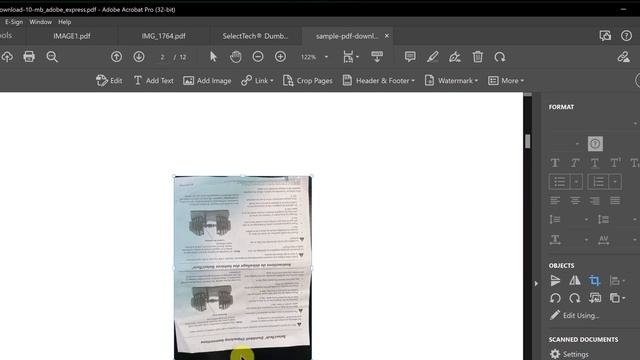Screen dimensions: 640x360
Task: Select the crop image tool
Action: [x=595, y=280]
